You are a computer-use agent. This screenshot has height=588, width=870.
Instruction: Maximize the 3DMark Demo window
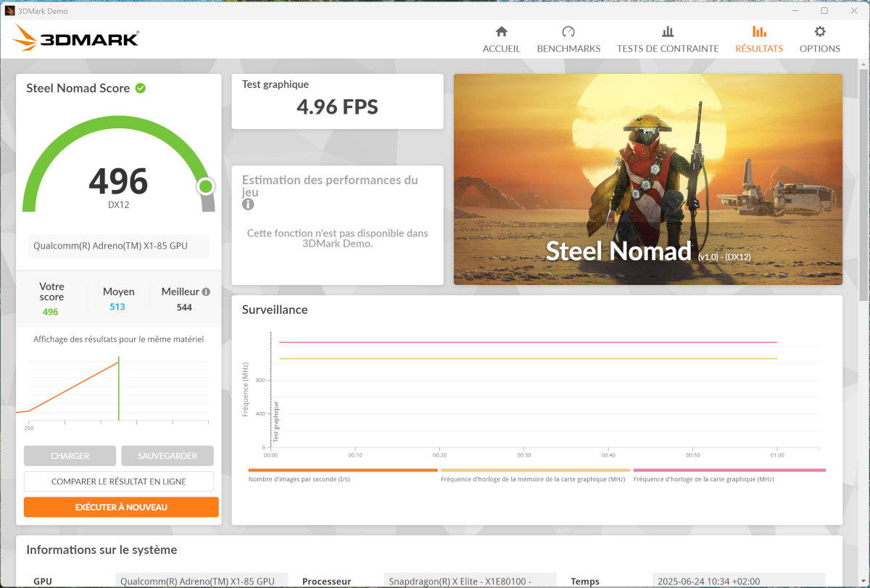coord(824,10)
